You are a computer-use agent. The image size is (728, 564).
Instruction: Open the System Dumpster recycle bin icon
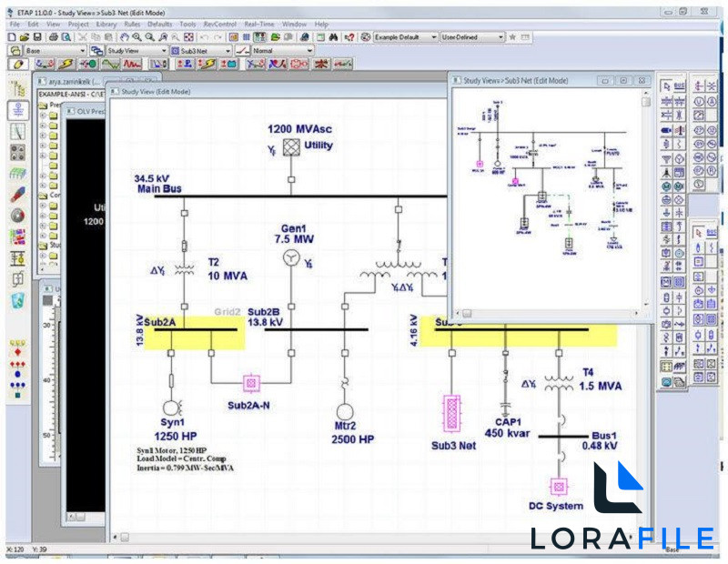point(17,300)
